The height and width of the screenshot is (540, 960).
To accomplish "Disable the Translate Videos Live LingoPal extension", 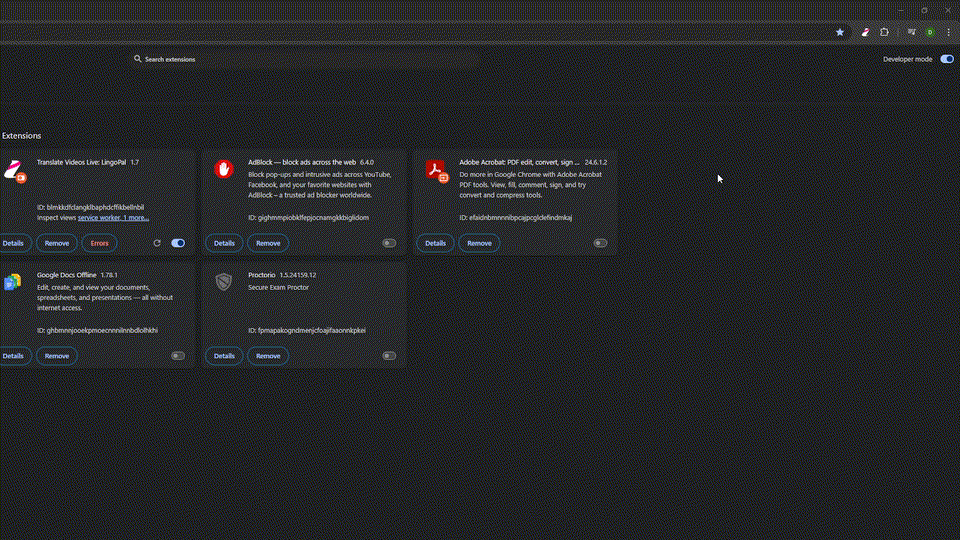I will [178, 243].
